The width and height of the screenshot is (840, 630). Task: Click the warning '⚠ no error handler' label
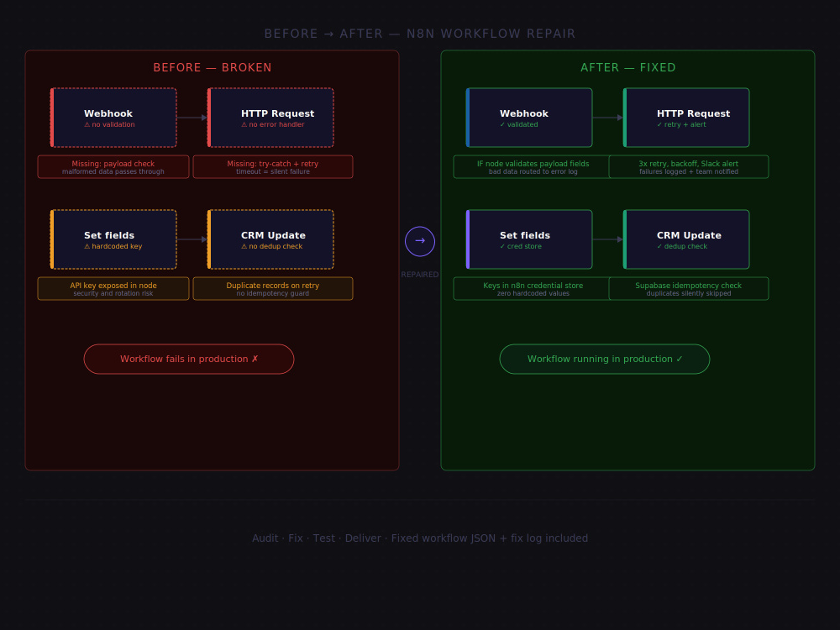pyautogui.click(x=273, y=124)
